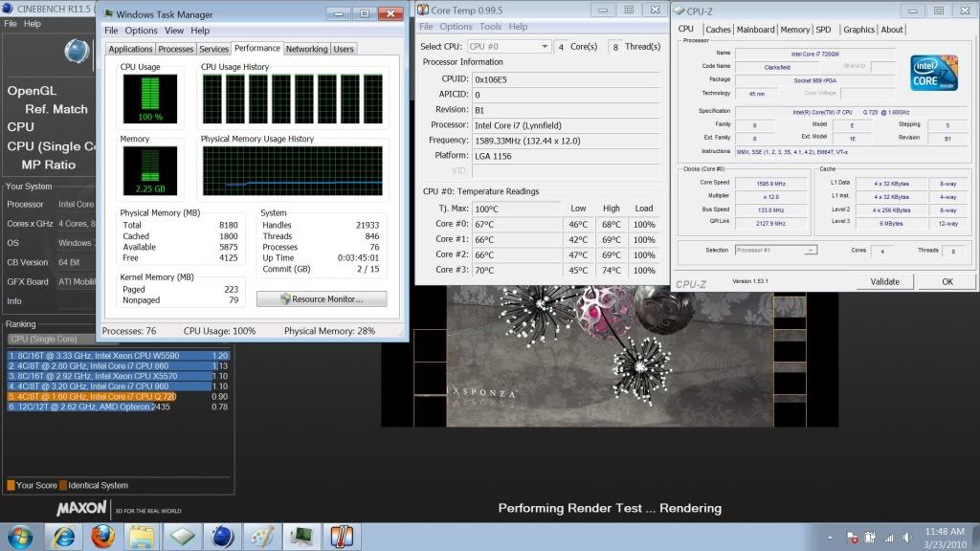Switch to the Networking tab in Task Manager
Screen dimensions: 980x551
307,49
